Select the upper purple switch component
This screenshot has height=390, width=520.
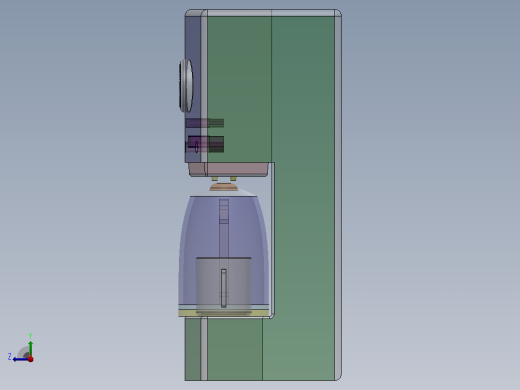pos(205,123)
